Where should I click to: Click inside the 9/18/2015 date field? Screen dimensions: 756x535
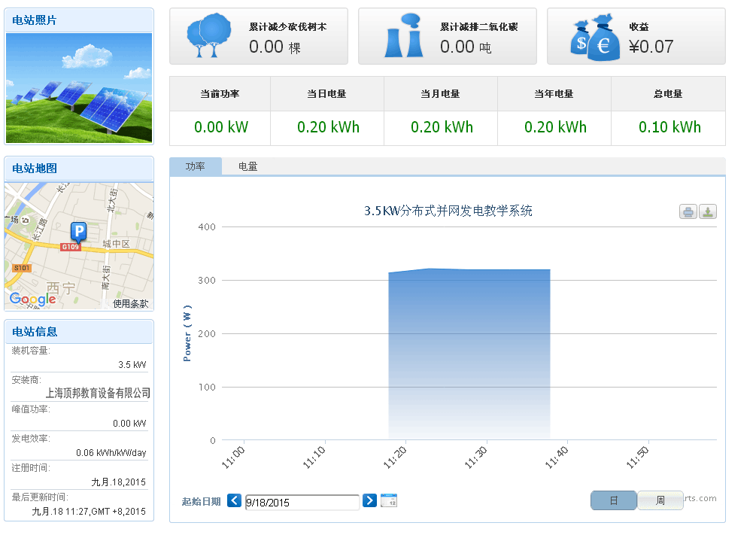pyautogui.click(x=301, y=501)
